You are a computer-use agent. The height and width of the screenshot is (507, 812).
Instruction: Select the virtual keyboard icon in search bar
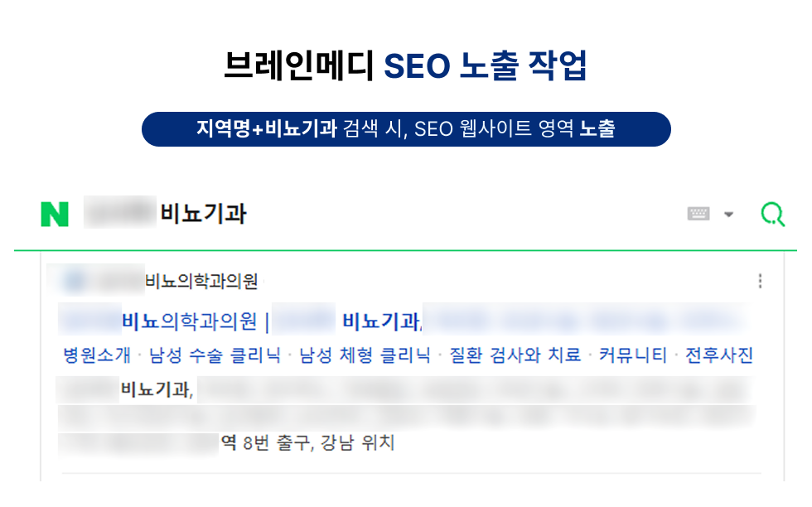point(697,213)
